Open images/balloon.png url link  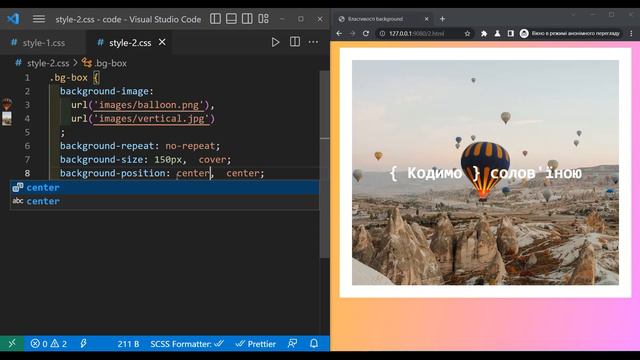point(149,105)
